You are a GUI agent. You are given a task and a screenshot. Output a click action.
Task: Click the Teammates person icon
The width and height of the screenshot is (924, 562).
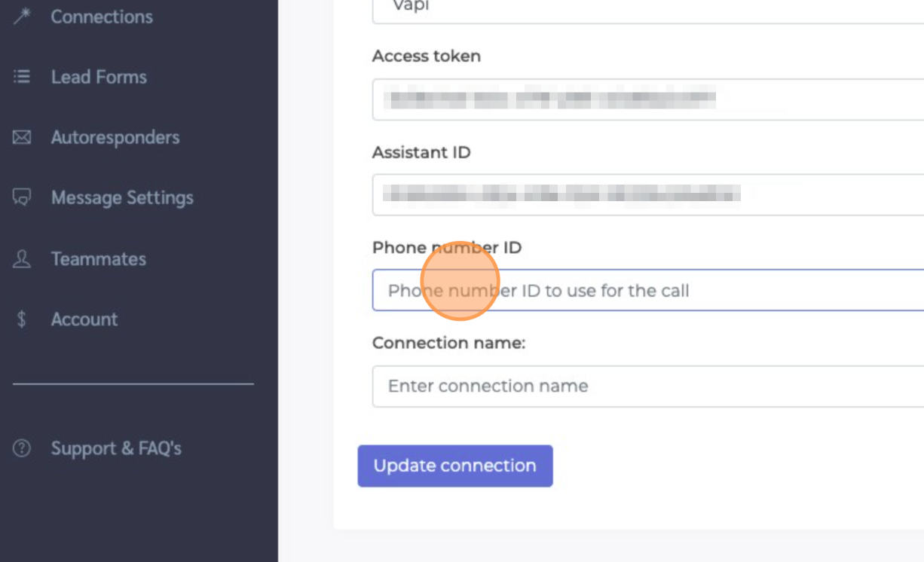click(22, 259)
